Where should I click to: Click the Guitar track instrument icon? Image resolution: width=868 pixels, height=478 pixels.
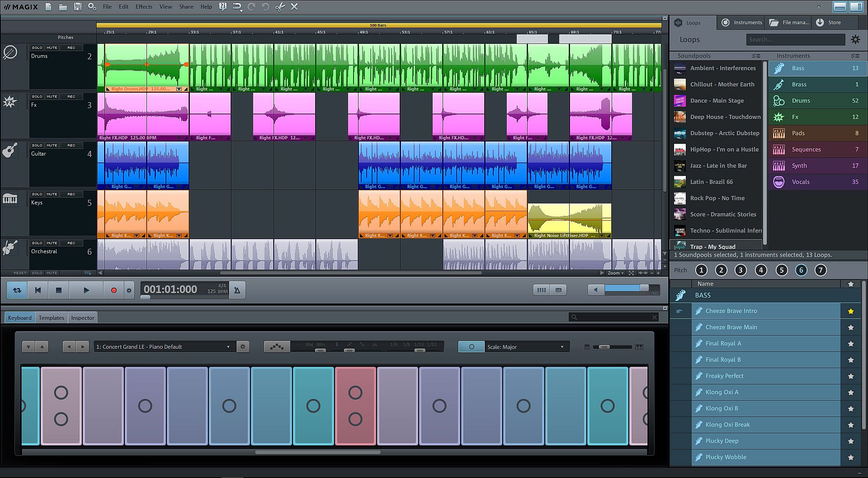pyautogui.click(x=10, y=150)
